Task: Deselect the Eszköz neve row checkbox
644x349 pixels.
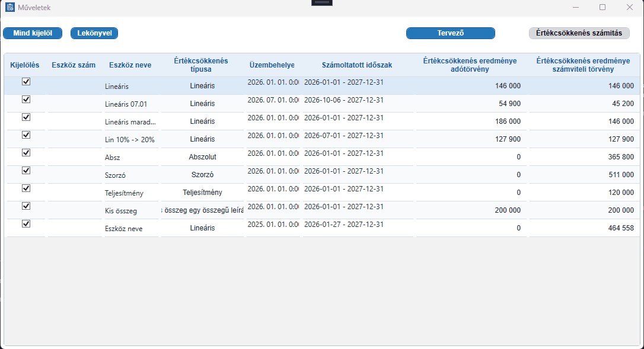Action: (26, 224)
